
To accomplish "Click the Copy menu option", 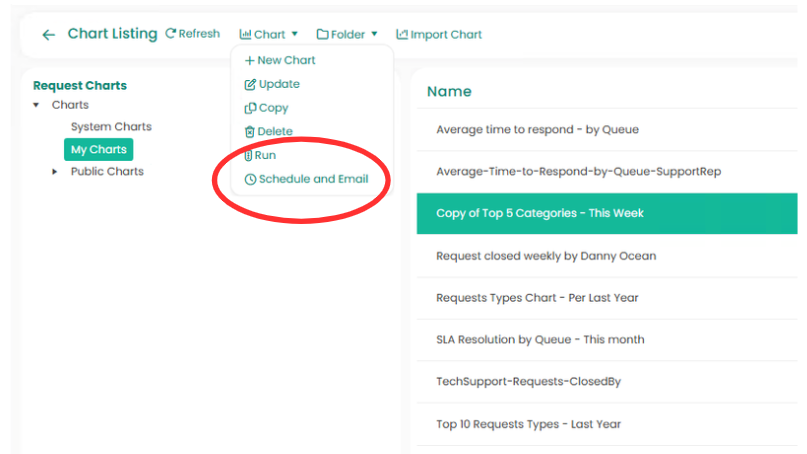I will [x=267, y=108].
